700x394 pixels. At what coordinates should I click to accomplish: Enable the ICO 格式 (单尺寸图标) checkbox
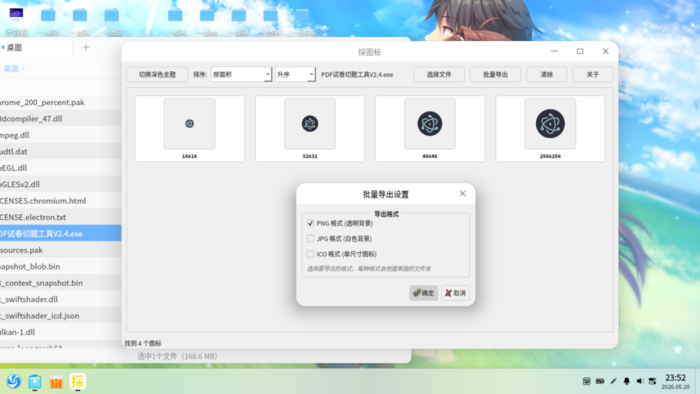tap(310, 254)
